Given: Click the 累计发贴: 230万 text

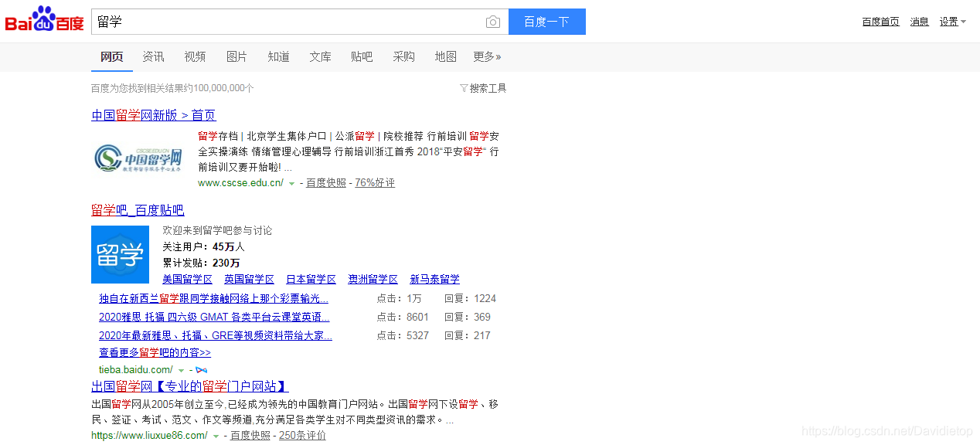Looking at the screenshot, I should [x=201, y=263].
